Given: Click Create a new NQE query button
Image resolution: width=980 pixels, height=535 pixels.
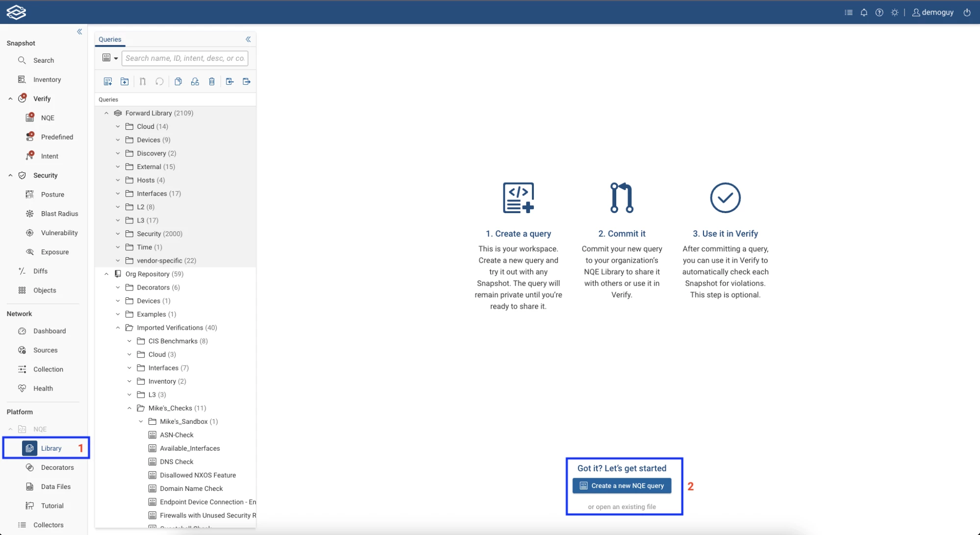Looking at the screenshot, I should 622,486.
